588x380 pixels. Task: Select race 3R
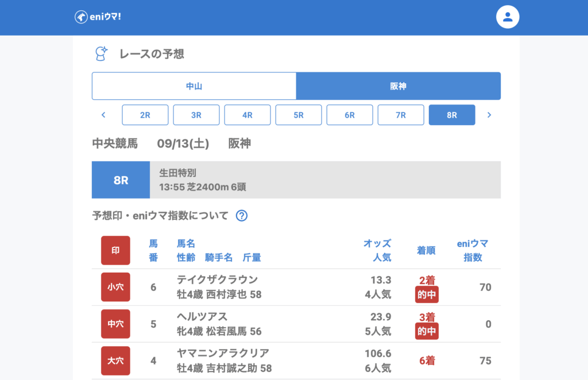[x=196, y=115]
